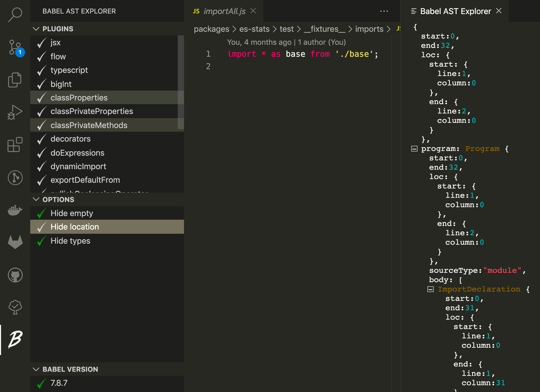Screen dimensions: 540x392
Task: Click line number 2 in the gutter
Action: click(x=208, y=66)
